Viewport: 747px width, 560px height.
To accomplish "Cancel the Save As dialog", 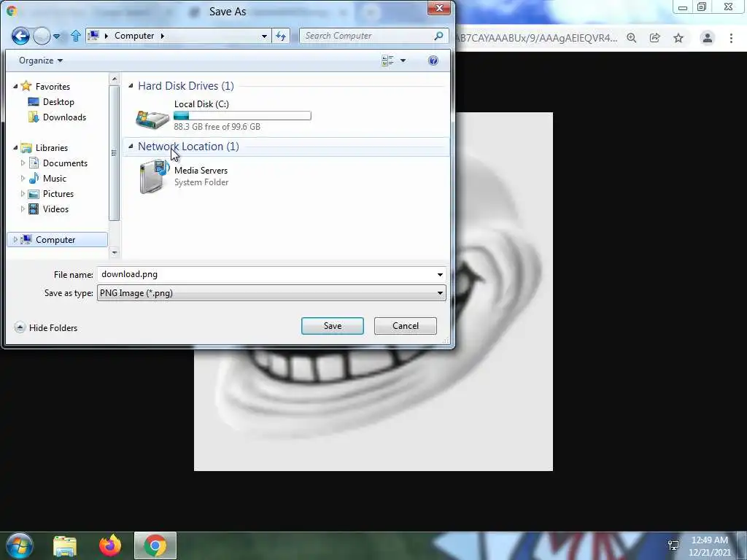I will [x=406, y=326].
